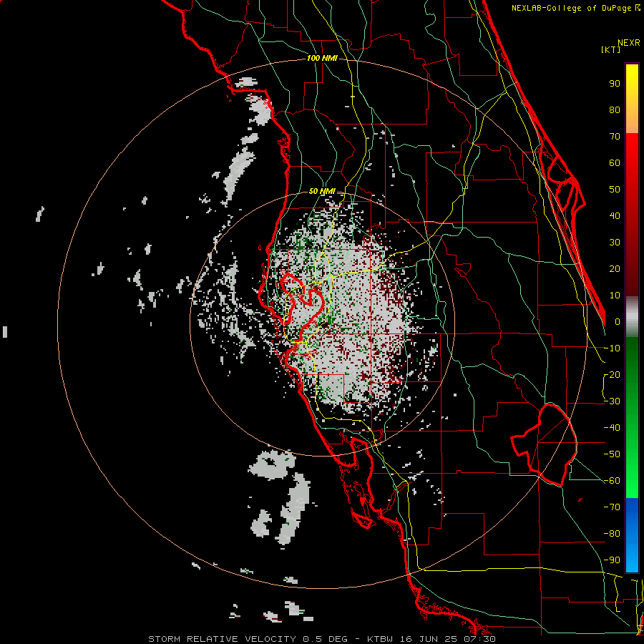Click the positive 20 scale value

pyautogui.click(x=615, y=269)
